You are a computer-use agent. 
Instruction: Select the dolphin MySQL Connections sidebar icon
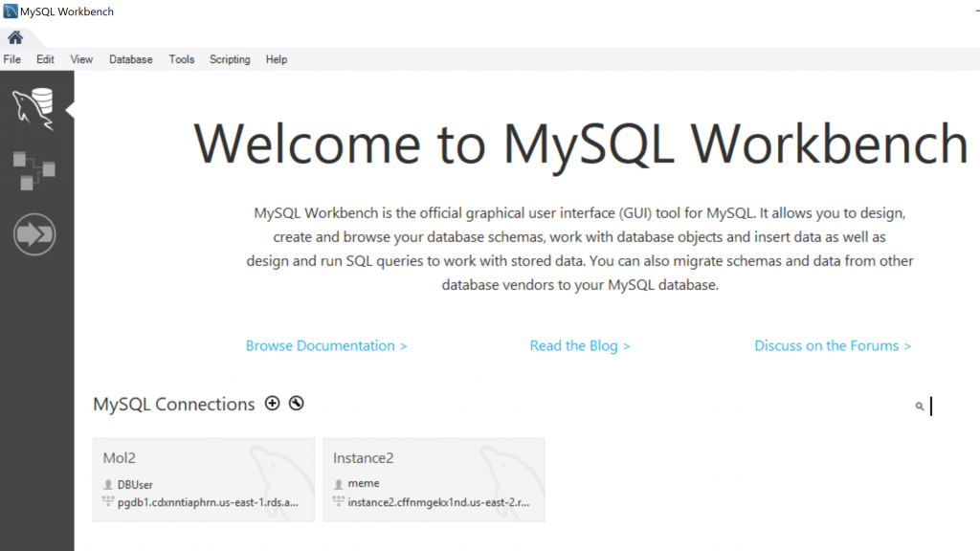[33, 108]
